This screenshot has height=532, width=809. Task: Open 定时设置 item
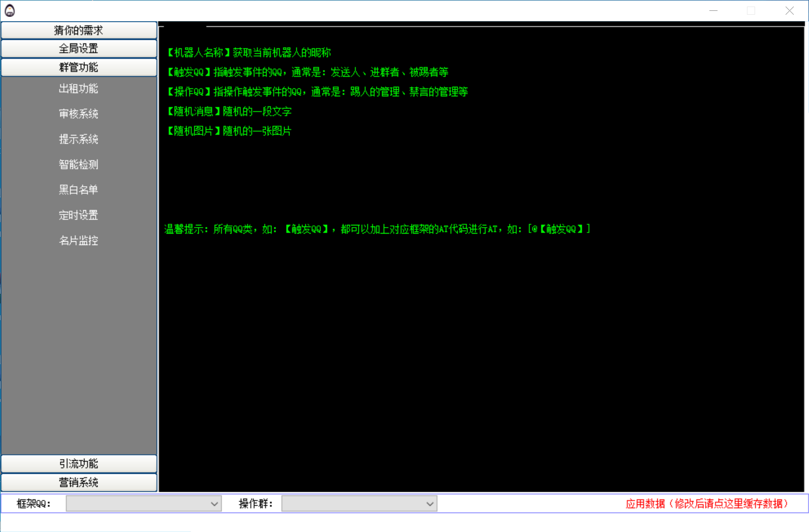[79, 215]
